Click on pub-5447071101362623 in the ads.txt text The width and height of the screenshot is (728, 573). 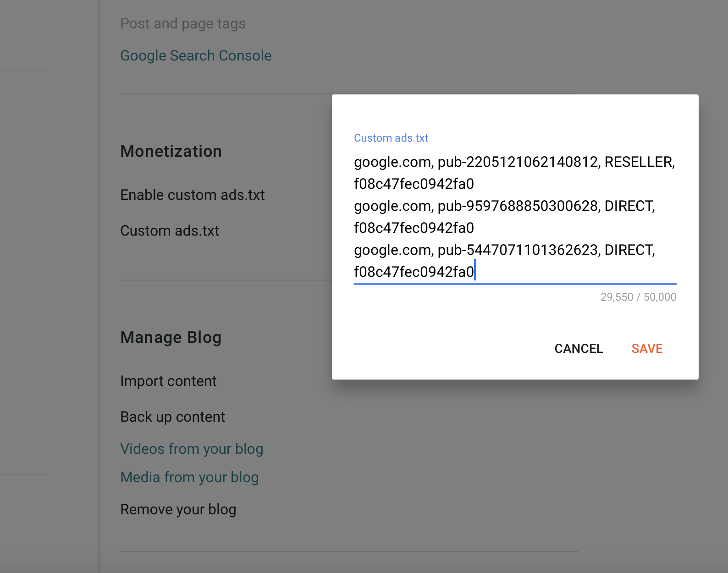coord(518,250)
